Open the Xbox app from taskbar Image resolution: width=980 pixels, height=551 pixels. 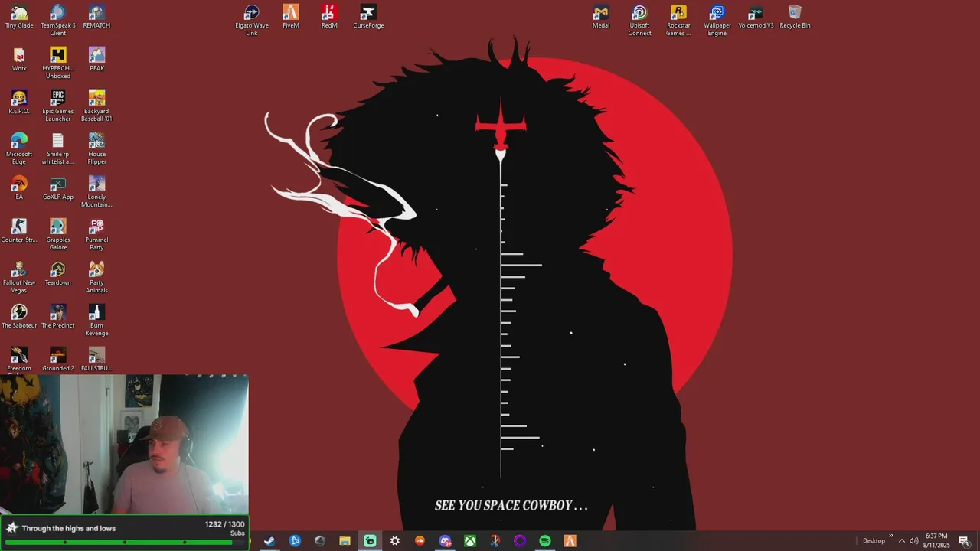click(x=470, y=541)
